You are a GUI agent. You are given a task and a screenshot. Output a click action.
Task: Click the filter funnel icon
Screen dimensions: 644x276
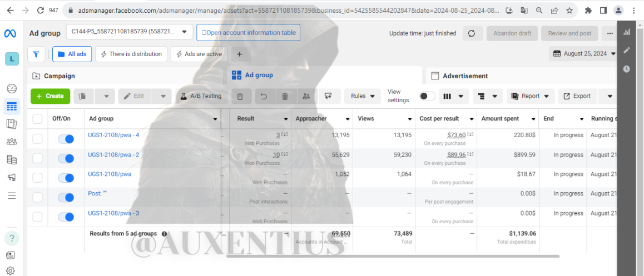[36, 54]
